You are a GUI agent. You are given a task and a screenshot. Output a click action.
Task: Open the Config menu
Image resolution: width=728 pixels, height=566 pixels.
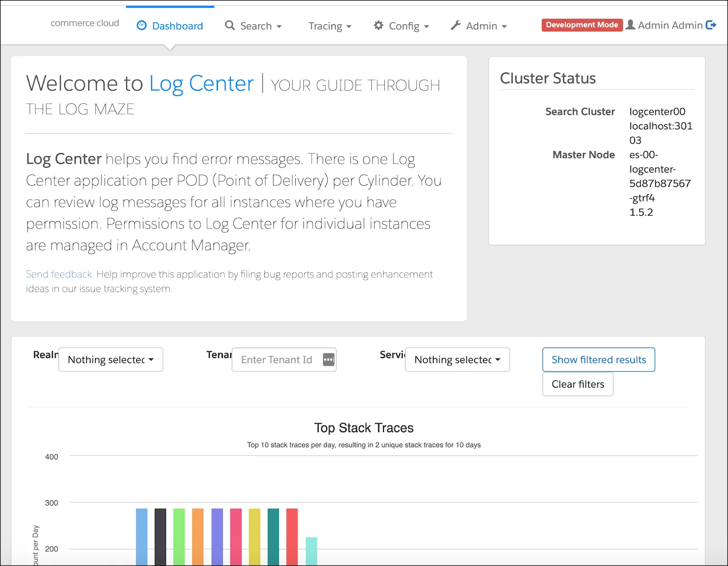click(402, 26)
